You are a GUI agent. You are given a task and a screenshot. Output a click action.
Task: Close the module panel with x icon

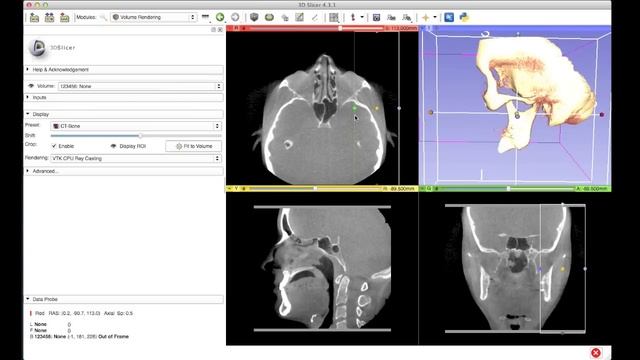220,30
